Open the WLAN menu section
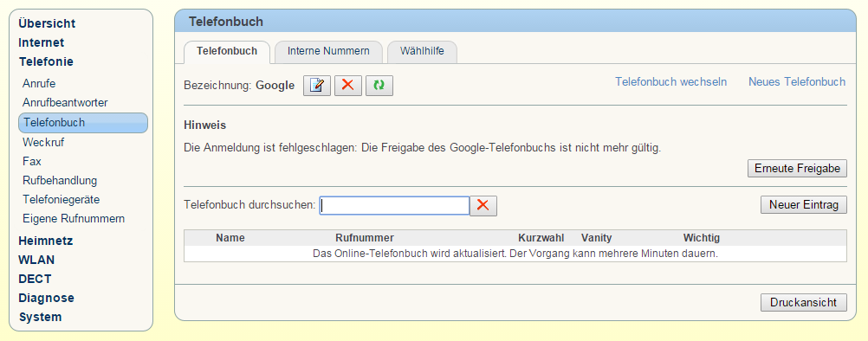 pyautogui.click(x=36, y=260)
